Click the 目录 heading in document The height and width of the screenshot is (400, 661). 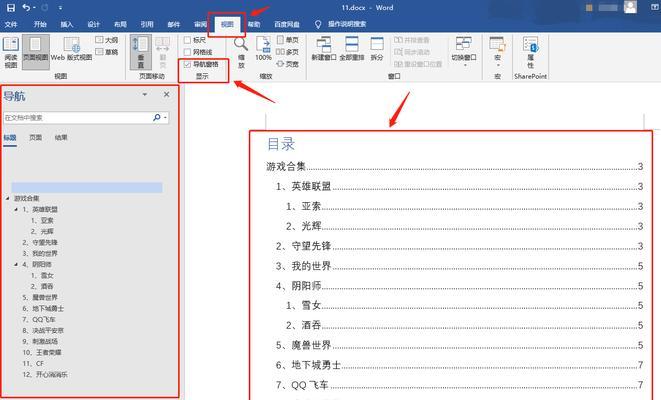(281, 144)
